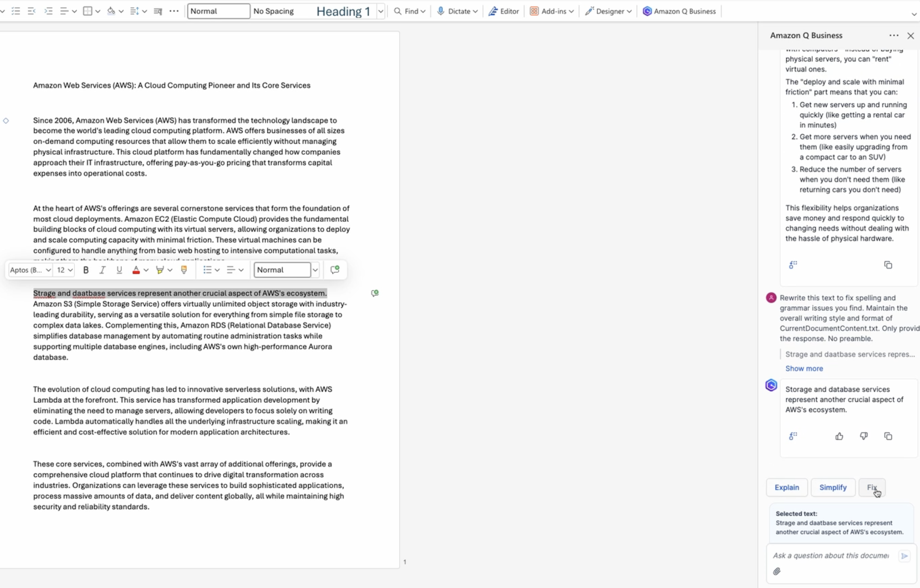Click the Simplify button

click(x=833, y=488)
